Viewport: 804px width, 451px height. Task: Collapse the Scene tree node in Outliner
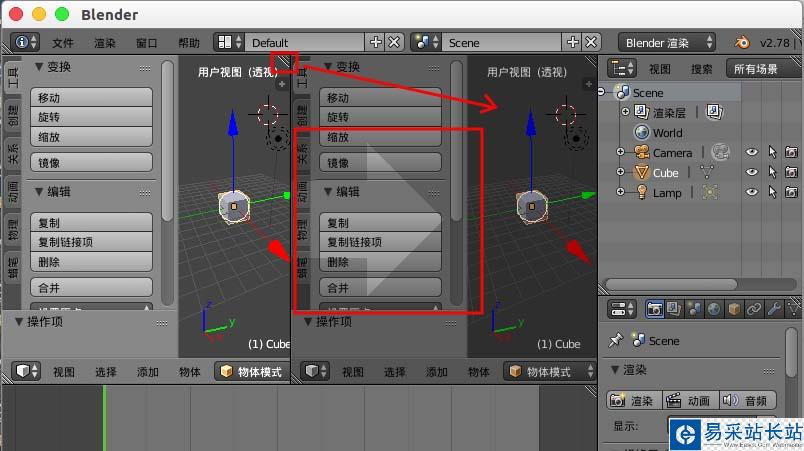coord(602,92)
